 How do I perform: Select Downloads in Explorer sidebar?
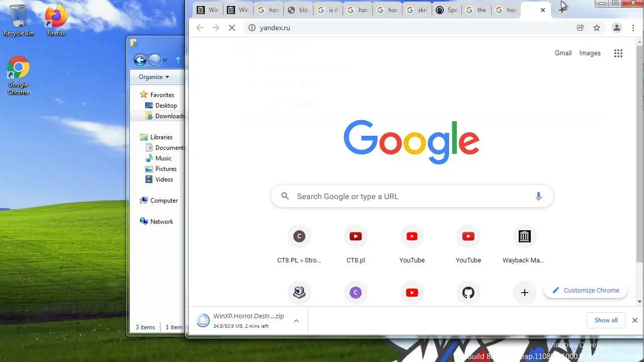pyautogui.click(x=165, y=116)
